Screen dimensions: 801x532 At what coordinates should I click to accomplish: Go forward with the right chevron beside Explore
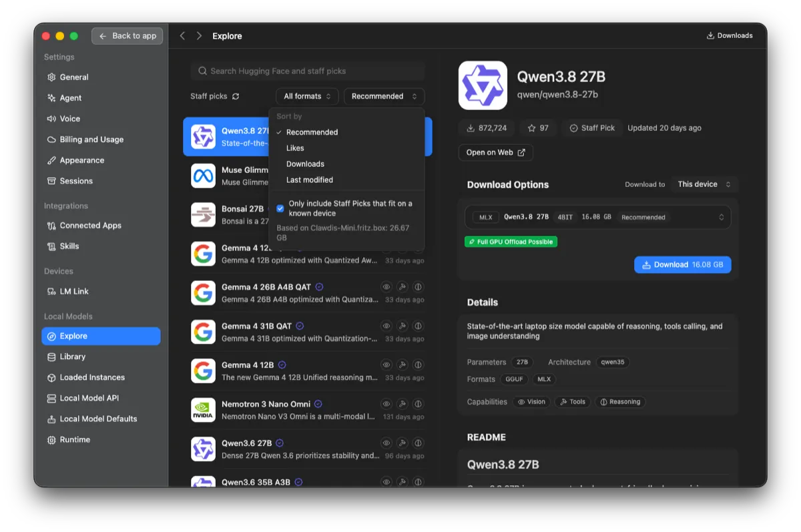pyautogui.click(x=199, y=36)
